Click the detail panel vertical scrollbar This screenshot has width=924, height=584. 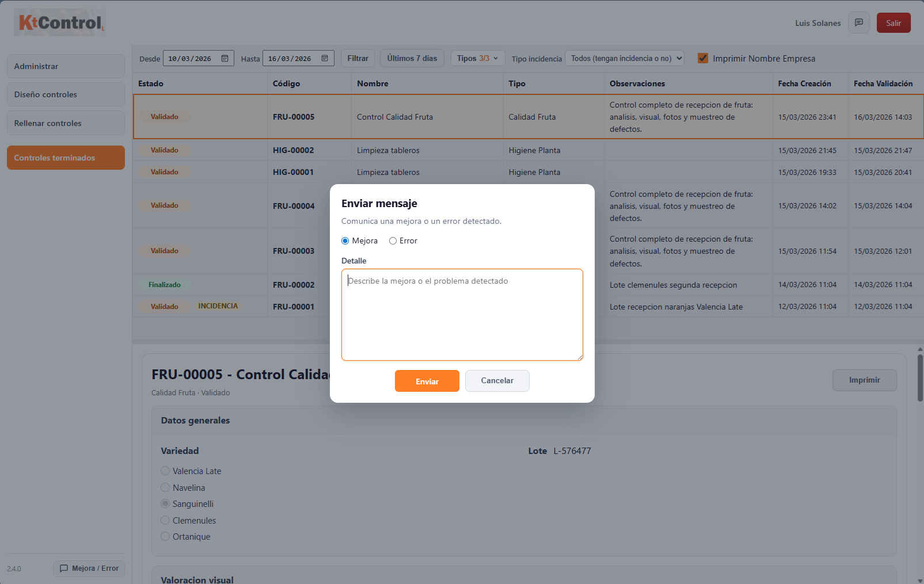tap(920, 377)
